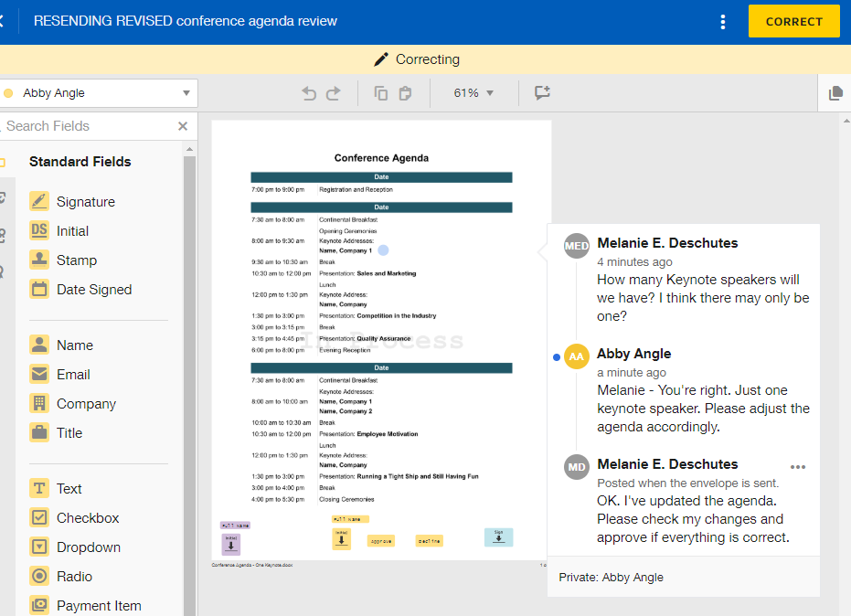Click the Search Fields input box
The width and height of the screenshot is (851, 616).
tap(87, 126)
